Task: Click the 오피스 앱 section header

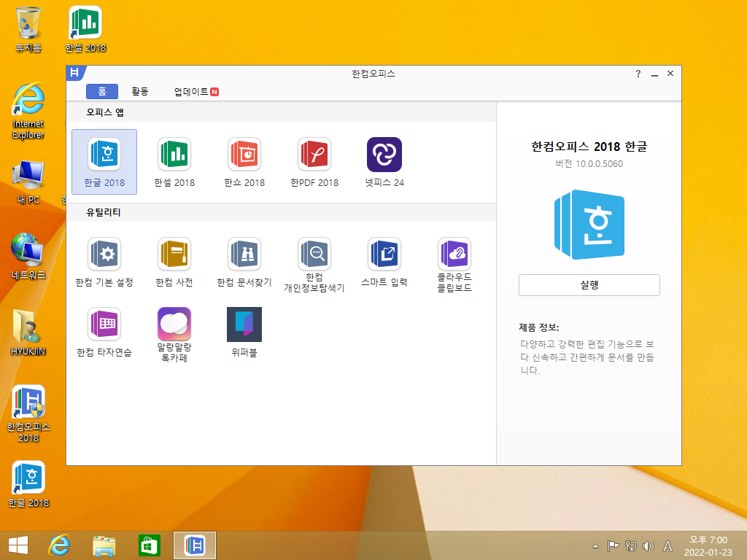Action: 105,112
